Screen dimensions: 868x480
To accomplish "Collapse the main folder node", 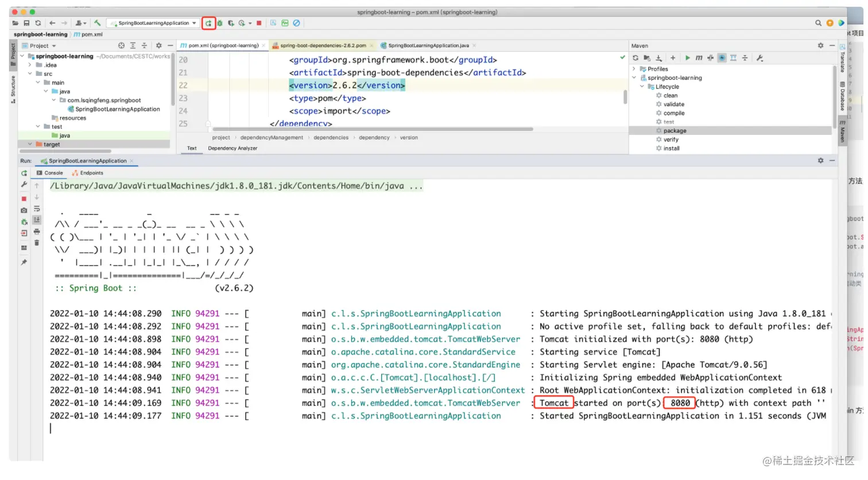I will (x=38, y=83).
